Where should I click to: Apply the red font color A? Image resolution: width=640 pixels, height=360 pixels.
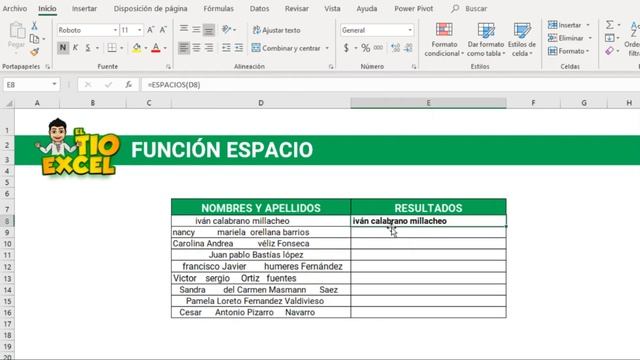tap(156, 48)
